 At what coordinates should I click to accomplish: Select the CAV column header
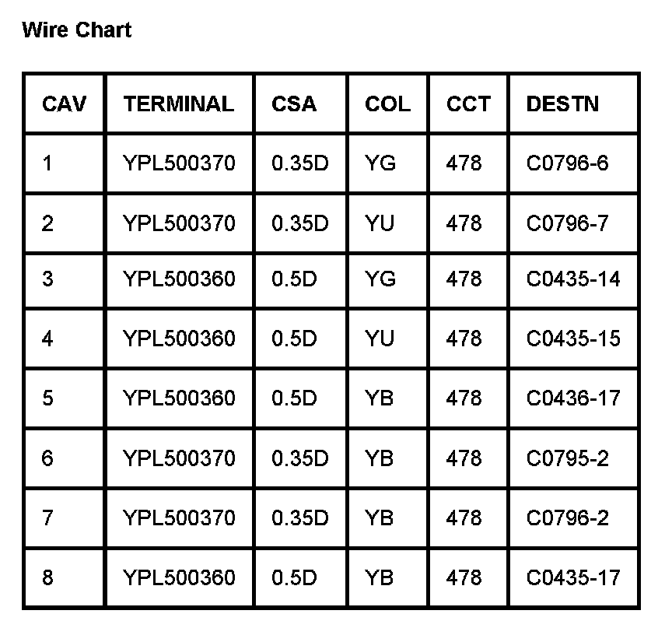64,103
